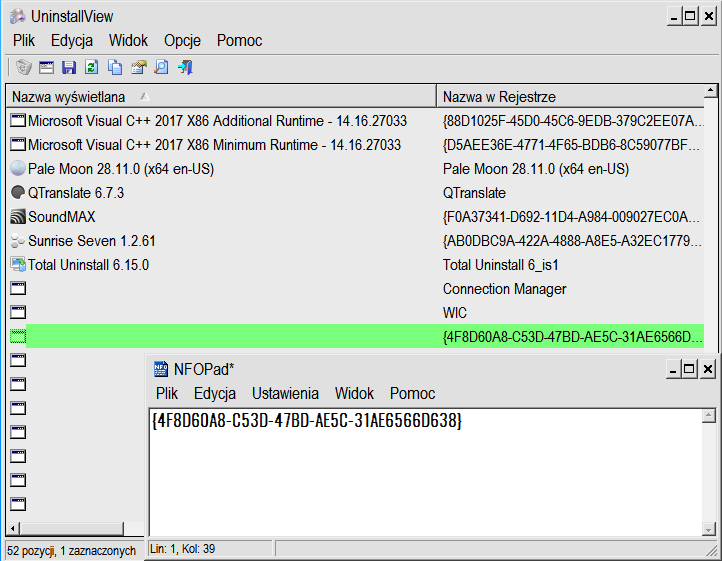Click the Visual C++ Minimum Runtime row icon
The image size is (722, 561).
(x=18, y=145)
